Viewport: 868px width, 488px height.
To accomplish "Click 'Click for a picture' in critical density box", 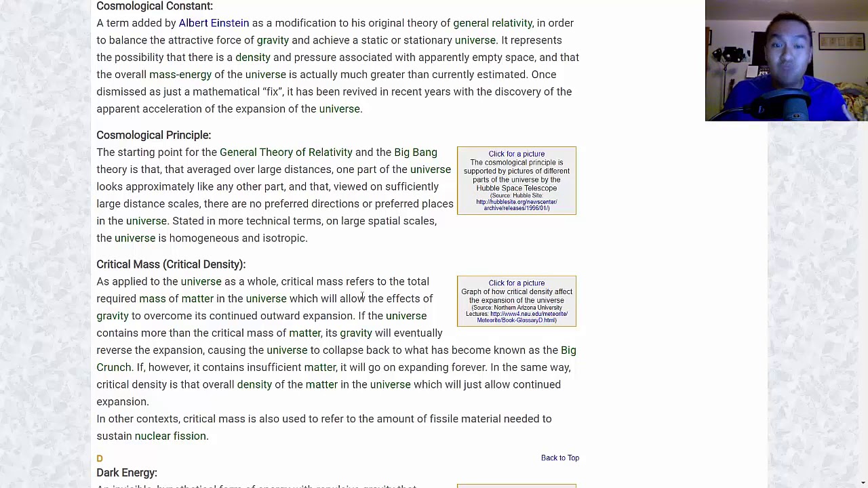I will pyautogui.click(x=517, y=283).
